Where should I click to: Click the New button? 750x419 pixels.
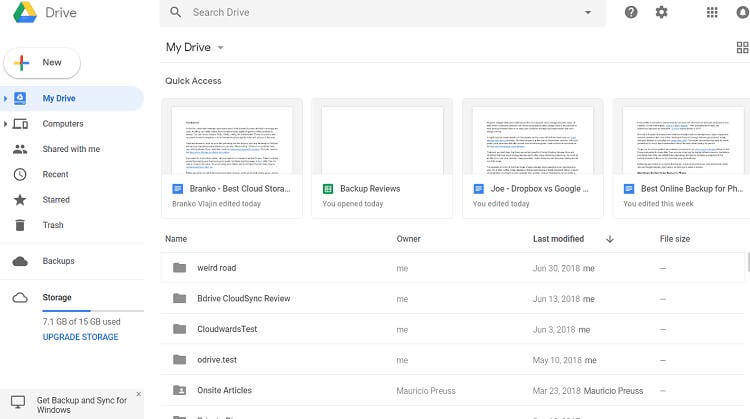tap(42, 63)
